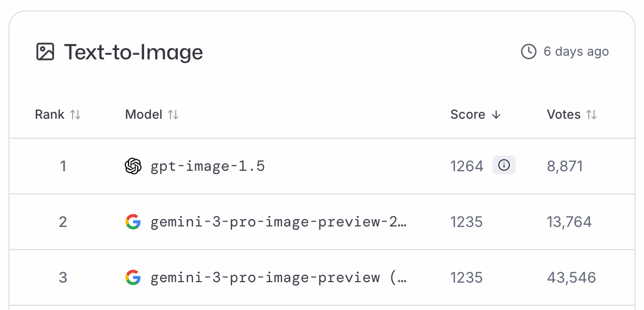Image resolution: width=644 pixels, height=310 pixels.
Task: Toggle the Votes sort arrows
Action: click(x=591, y=115)
